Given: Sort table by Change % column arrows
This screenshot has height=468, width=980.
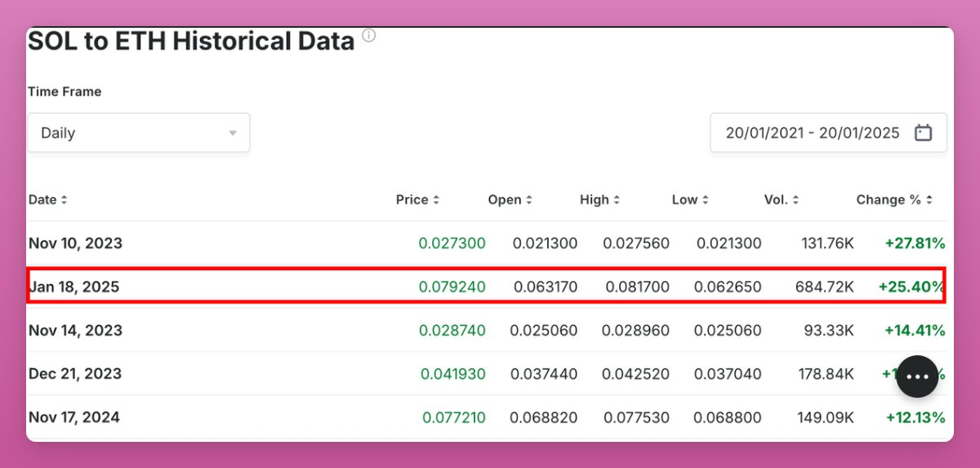Looking at the screenshot, I should pos(929,200).
